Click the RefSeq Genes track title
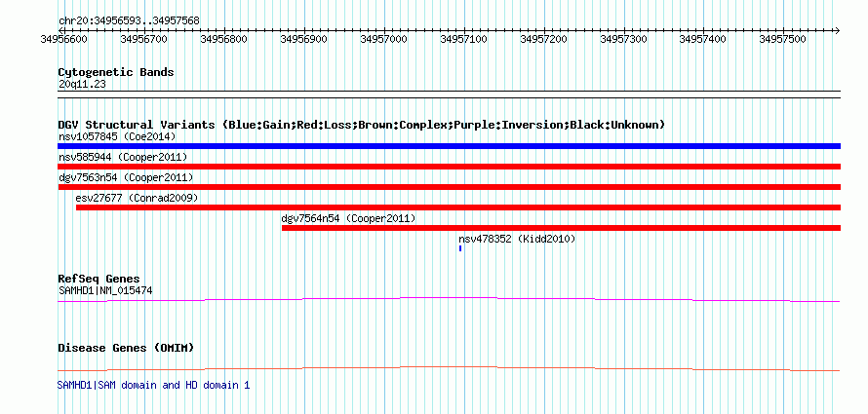 click(x=99, y=279)
